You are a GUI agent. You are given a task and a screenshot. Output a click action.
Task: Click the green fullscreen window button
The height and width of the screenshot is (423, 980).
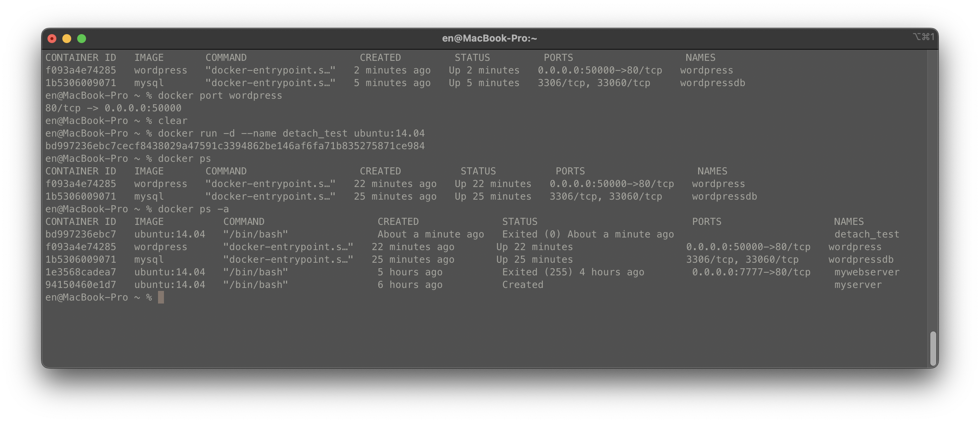pos(81,39)
